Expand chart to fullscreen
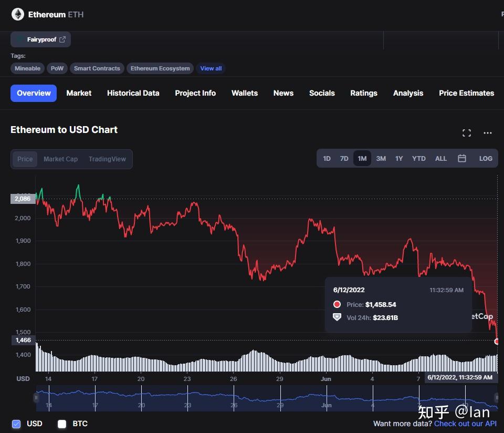The width and height of the screenshot is (504, 433). click(466, 133)
